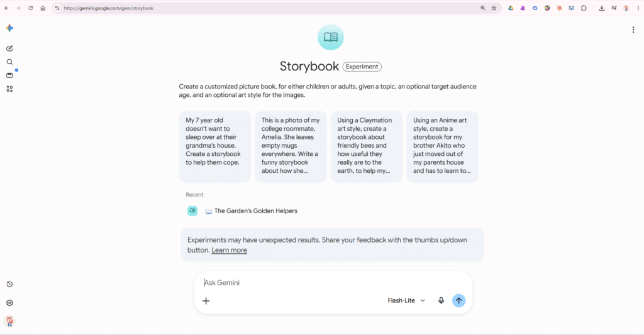Bookmark this page with the star
Viewport: 644px width, 335px height.
tap(494, 8)
